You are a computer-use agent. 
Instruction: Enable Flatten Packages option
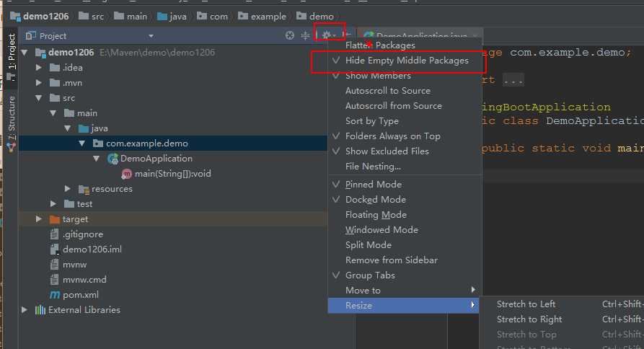pos(404,45)
